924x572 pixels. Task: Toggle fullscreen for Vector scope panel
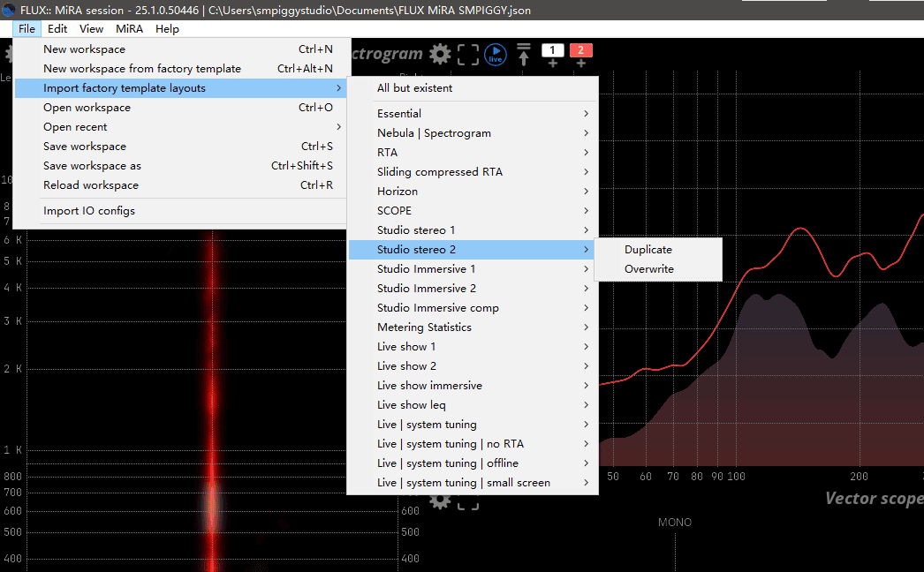pyautogui.click(x=468, y=502)
